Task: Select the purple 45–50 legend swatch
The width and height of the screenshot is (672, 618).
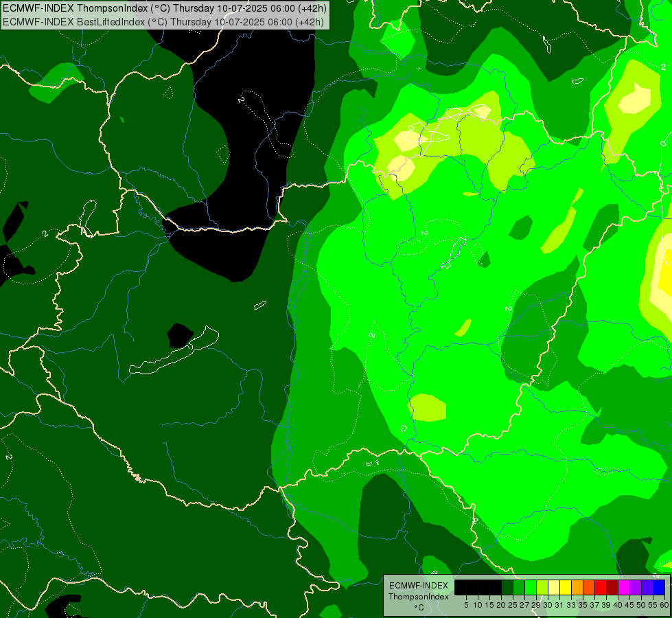Action: point(636,587)
